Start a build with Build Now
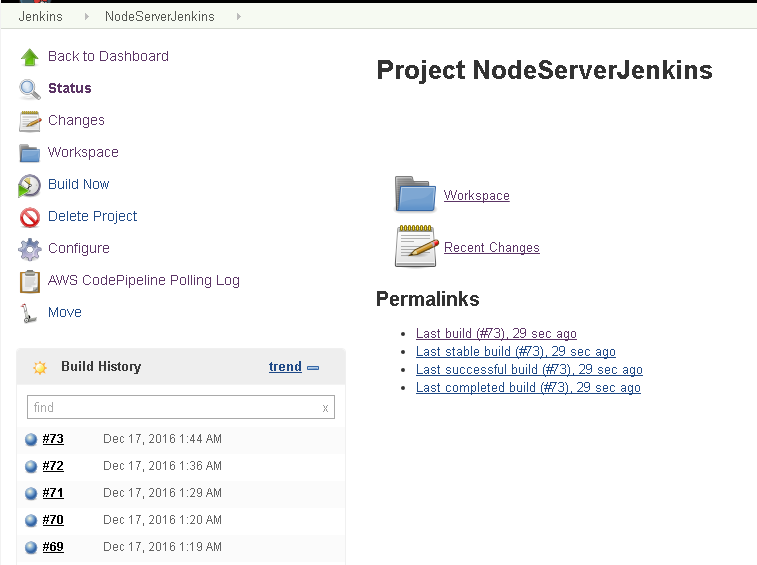Image resolution: width=757 pixels, height=565 pixels. [x=79, y=184]
